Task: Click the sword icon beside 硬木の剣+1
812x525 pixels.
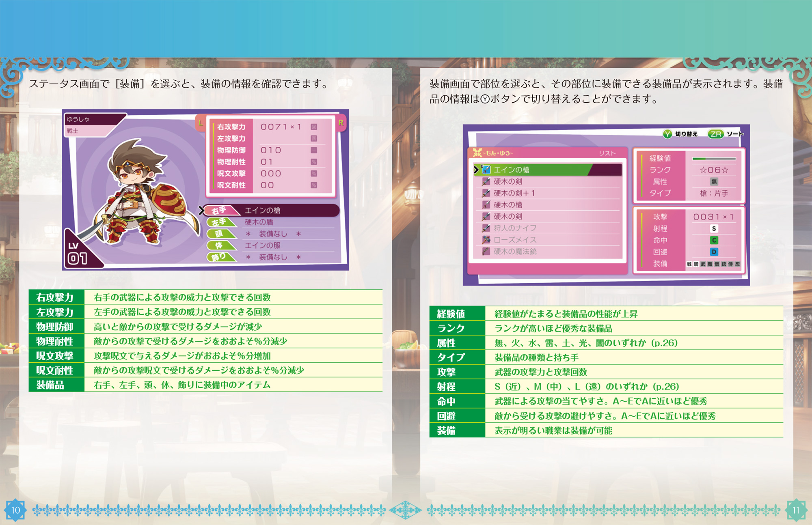Action: pyautogui.click(x=486, y=193)
